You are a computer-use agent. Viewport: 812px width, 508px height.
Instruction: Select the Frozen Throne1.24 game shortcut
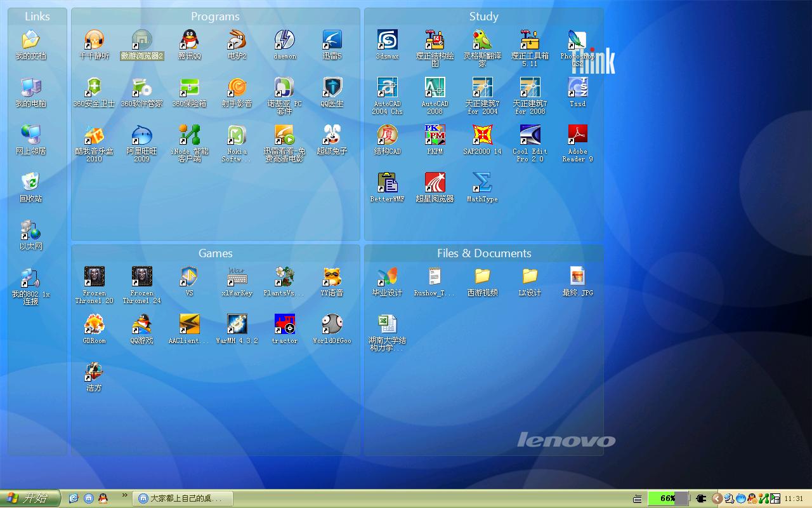[x=141, y=285]
